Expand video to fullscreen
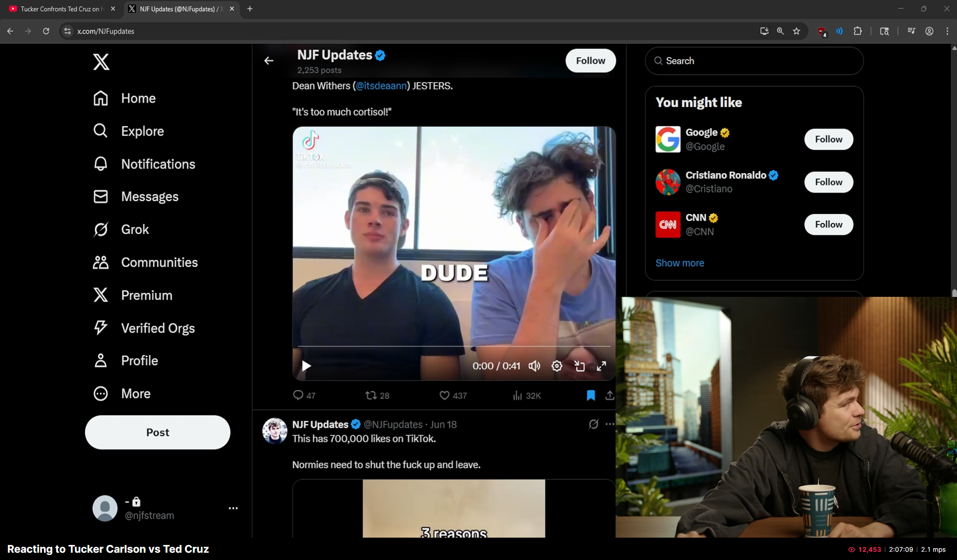The height and width of the screenshot is (560, 957). [601, 366]
